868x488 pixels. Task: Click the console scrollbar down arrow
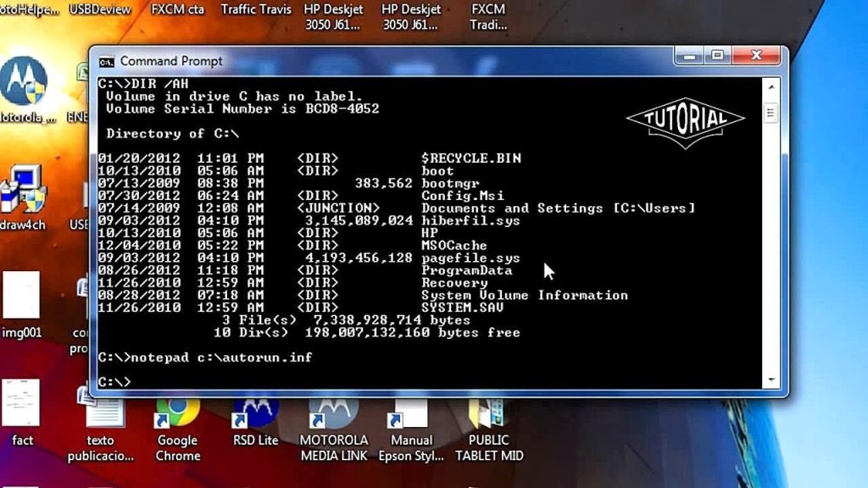[771, 380]
